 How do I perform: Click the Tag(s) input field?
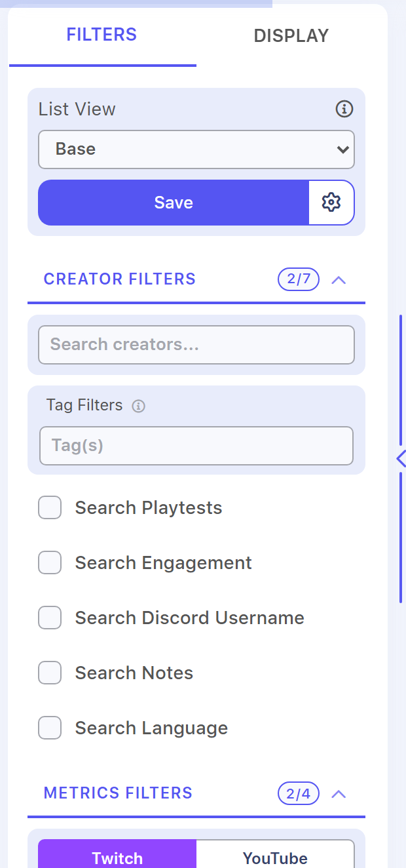(196, 446)
